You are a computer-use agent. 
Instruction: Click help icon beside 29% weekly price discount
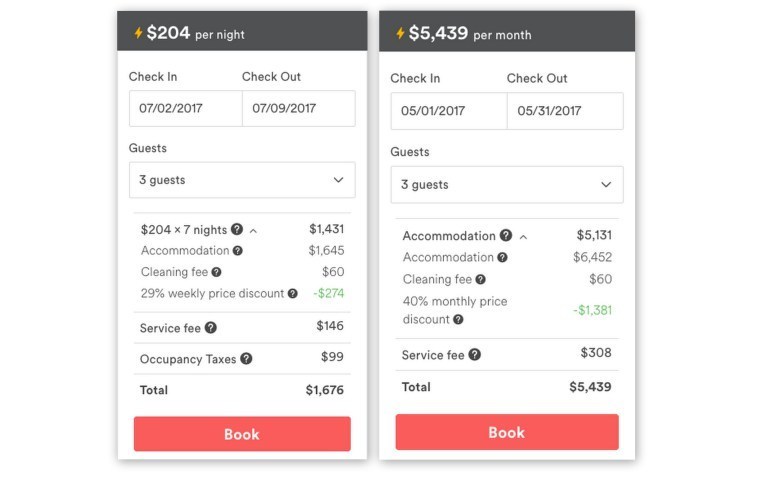(x=293, y=294)
